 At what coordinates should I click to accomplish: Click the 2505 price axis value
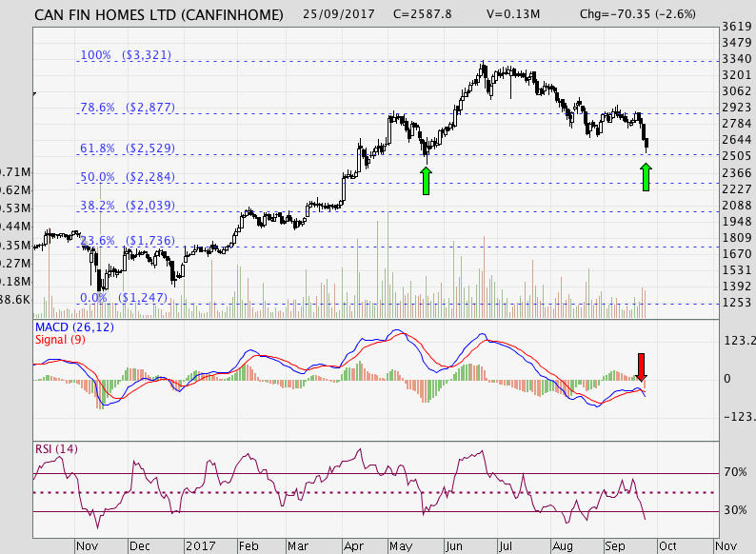pos(737,156)
